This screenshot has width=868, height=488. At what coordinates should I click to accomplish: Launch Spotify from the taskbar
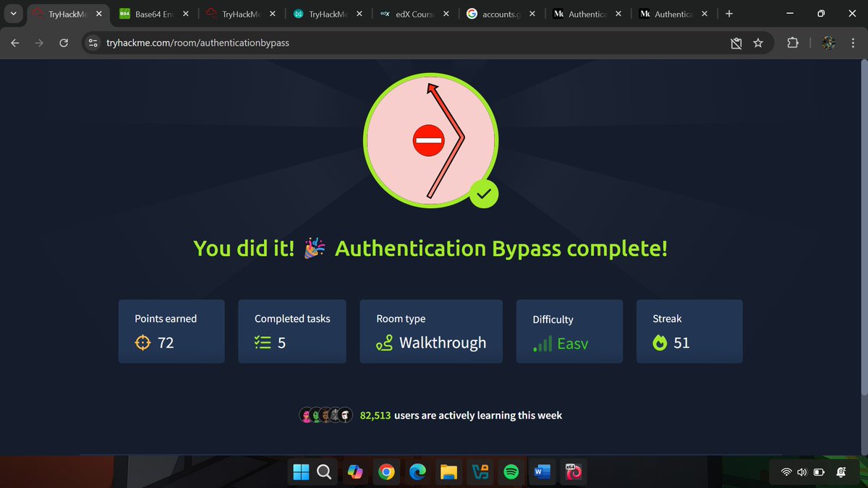[511, 471]
